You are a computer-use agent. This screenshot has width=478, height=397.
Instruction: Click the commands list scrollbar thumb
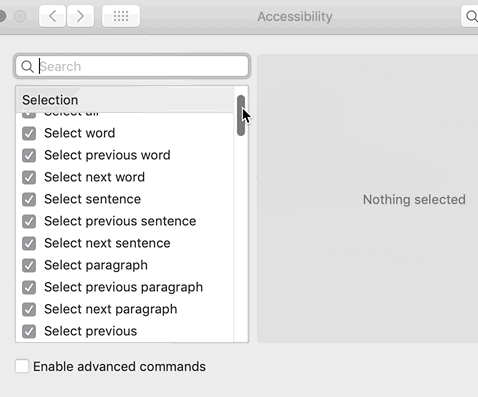coord(241,115)
